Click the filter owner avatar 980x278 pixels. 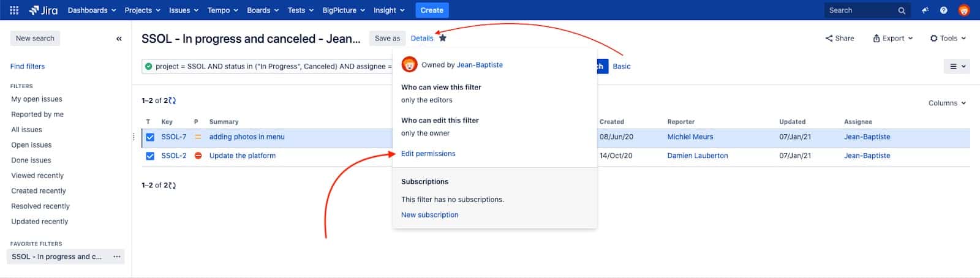coord(409,64)
